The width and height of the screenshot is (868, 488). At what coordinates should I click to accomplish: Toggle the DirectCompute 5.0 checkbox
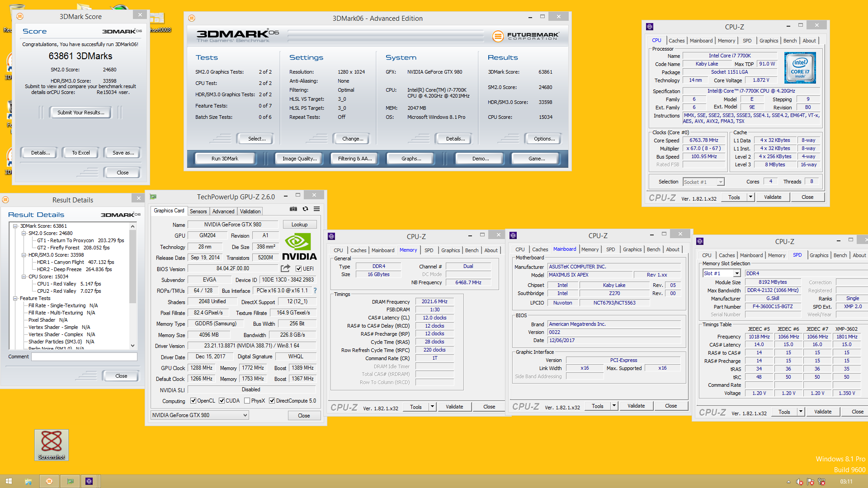pos(272,401)
